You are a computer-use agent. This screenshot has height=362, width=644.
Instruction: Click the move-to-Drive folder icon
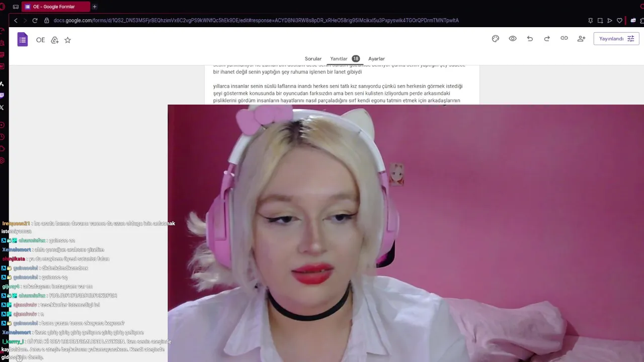55,40
